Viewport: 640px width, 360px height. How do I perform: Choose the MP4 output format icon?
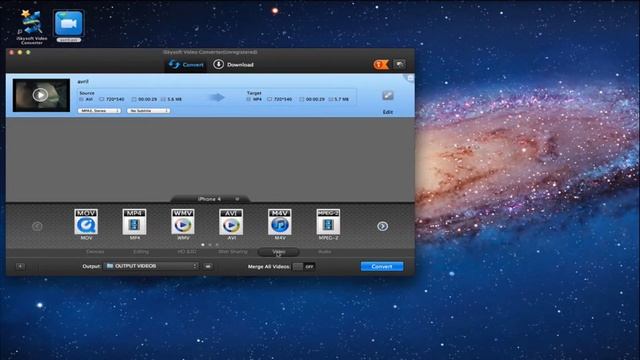tap(134, 222)
